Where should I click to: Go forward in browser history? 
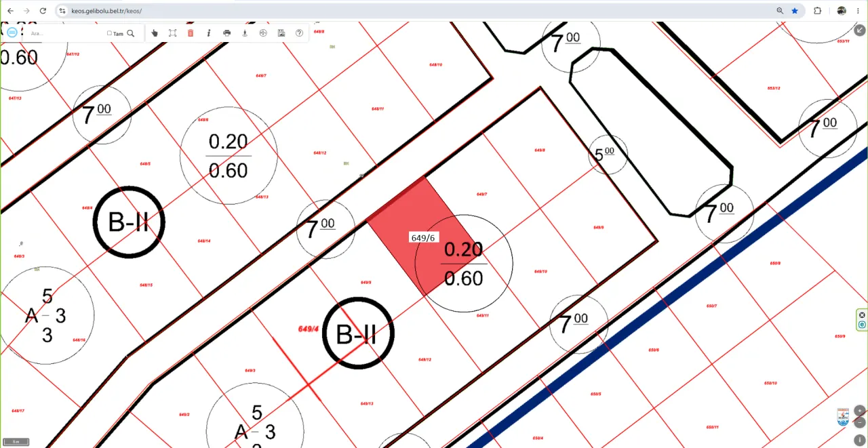click(26, 11)
